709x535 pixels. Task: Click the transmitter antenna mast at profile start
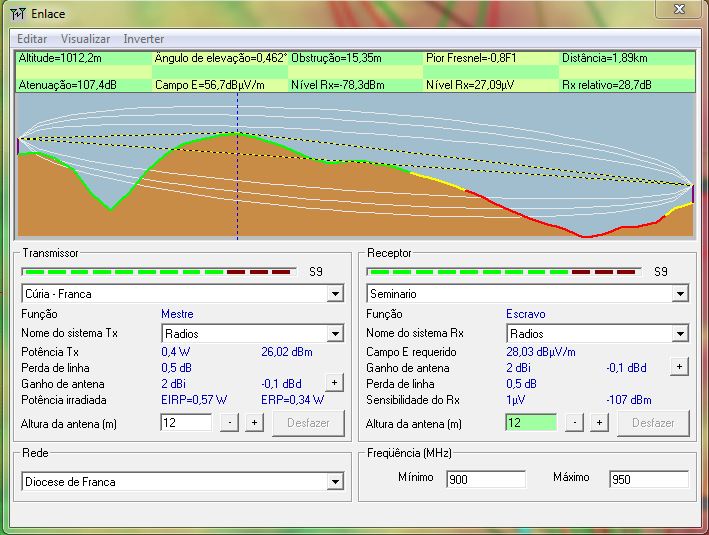[18, 146]
